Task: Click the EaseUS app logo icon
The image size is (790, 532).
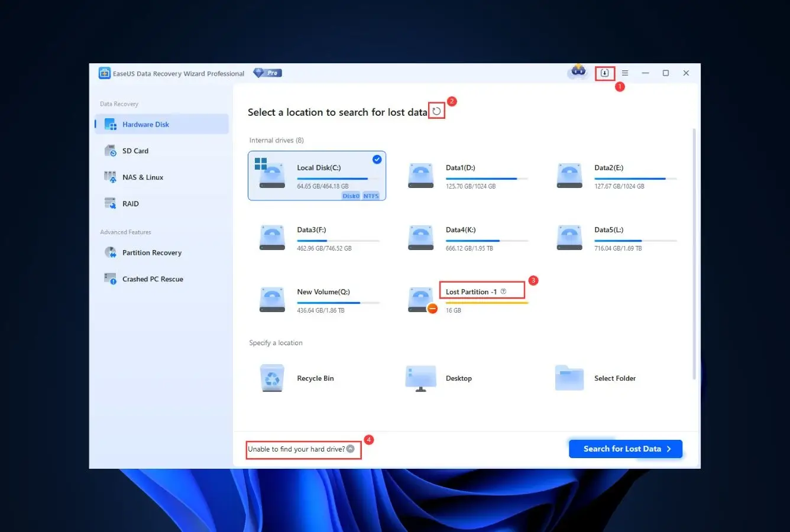Action: [105, 73]
